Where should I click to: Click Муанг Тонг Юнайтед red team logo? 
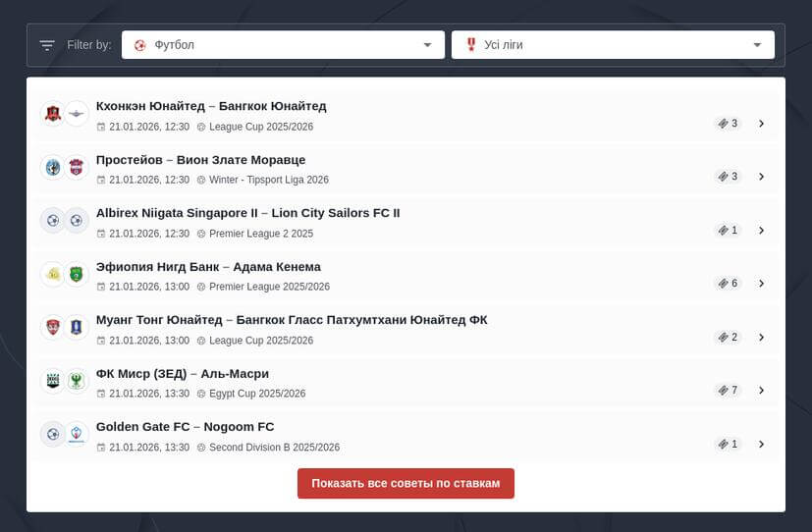(52, 328)
